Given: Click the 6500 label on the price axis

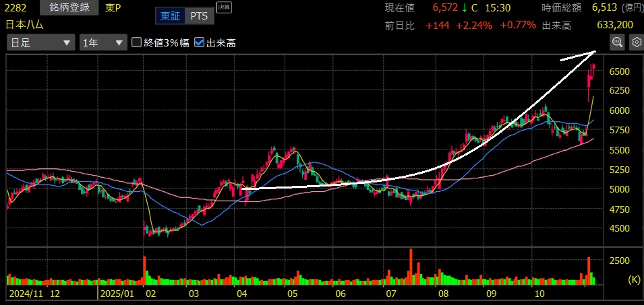Looking at the screenshot, I should point(619,71).
